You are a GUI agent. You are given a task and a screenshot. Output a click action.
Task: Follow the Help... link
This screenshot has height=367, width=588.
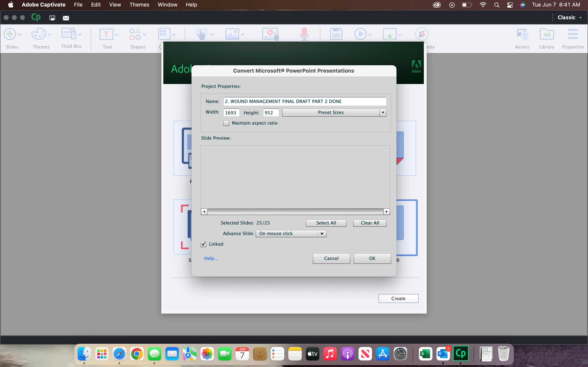click(x=211, y=259)
